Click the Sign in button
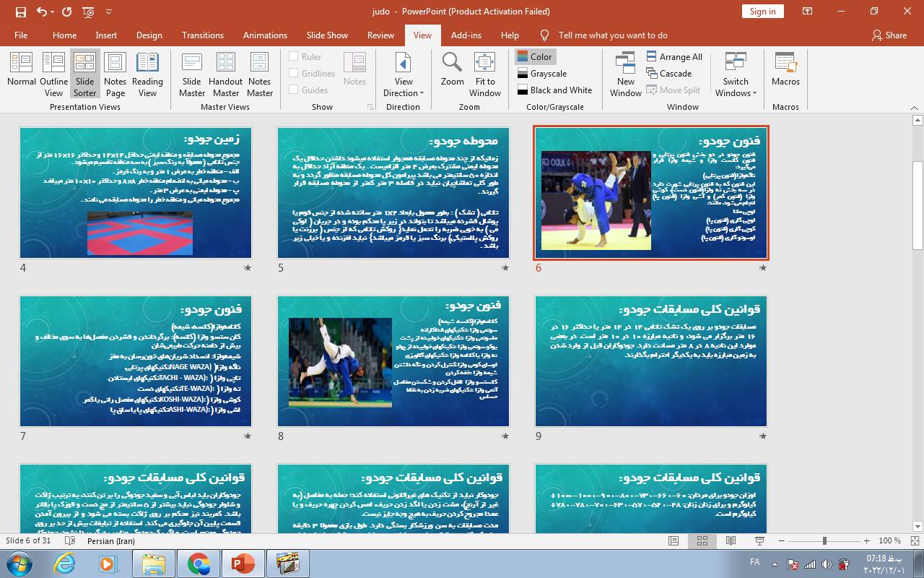The height and width of the screenshot is (578, 924). pos(762,12)
